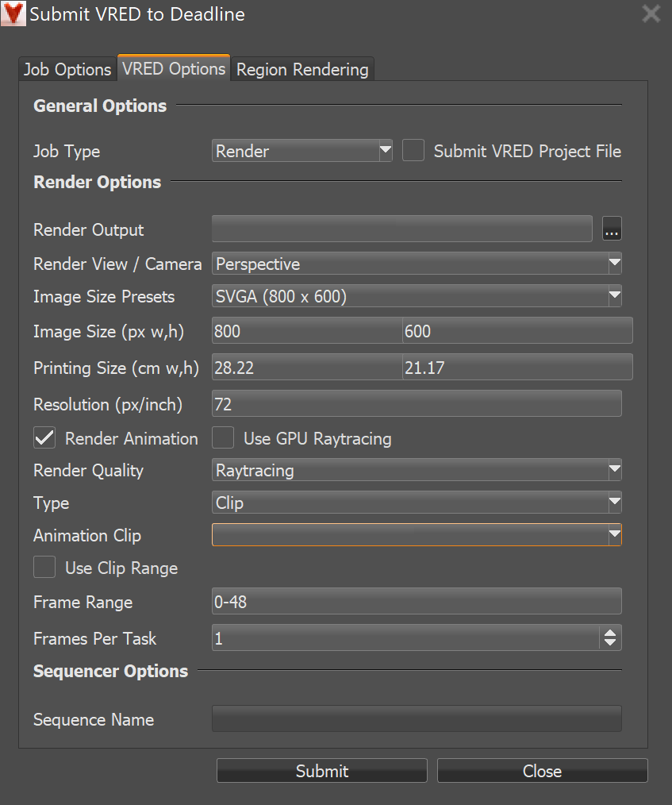672x805 pixels.
Task: Click the Frame Range input field
Action: [x=416, y=602]
